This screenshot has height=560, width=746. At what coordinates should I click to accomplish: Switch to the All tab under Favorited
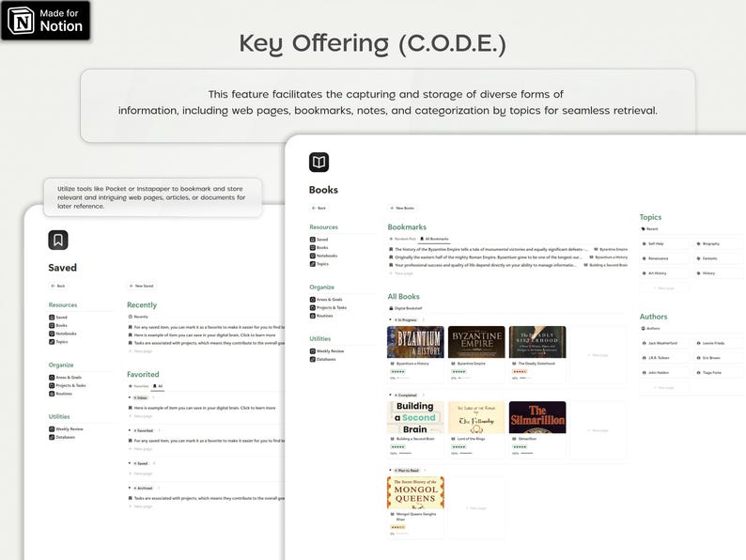[158, 386]
